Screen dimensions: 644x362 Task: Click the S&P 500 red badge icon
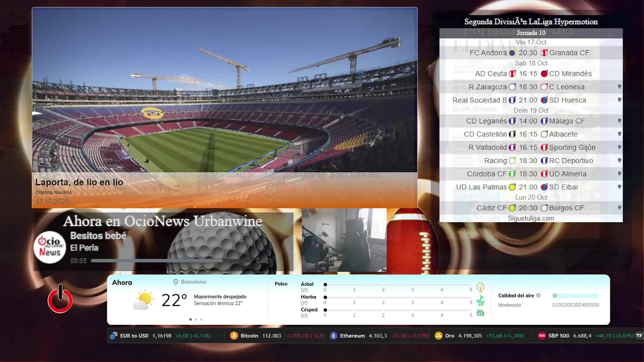point(541,336)
